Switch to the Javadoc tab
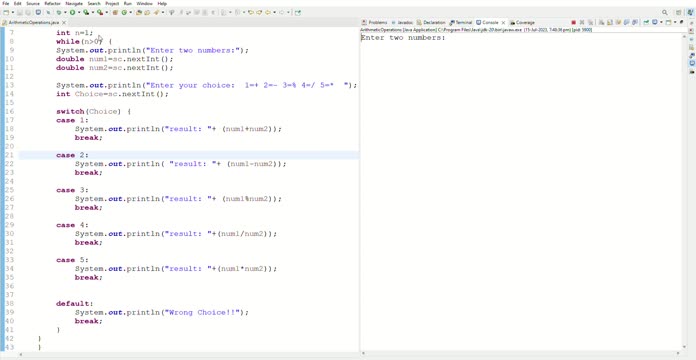This screenshot has width=696, height=360. [402, 22]
